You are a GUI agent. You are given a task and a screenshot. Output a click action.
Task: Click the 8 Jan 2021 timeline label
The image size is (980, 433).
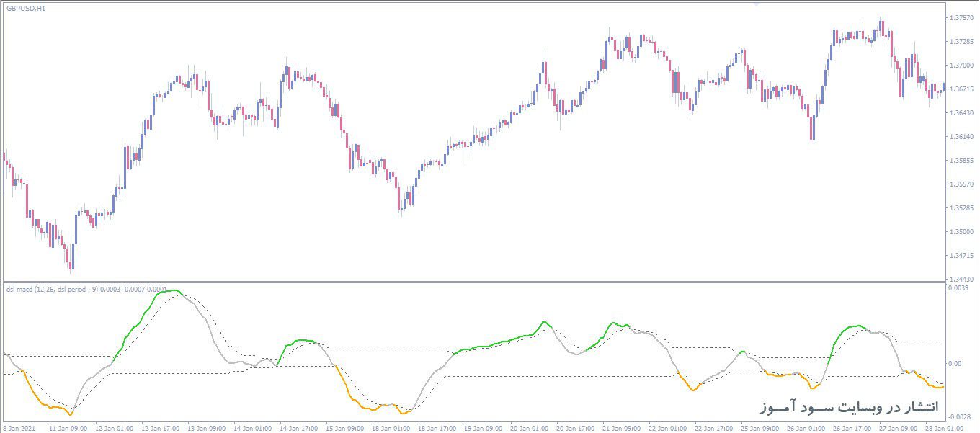tap(20, 427)
